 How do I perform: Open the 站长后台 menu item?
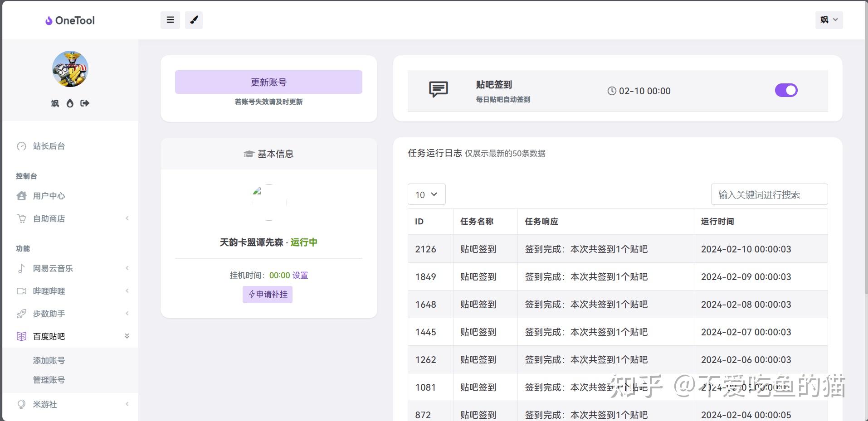click(49, 146)
